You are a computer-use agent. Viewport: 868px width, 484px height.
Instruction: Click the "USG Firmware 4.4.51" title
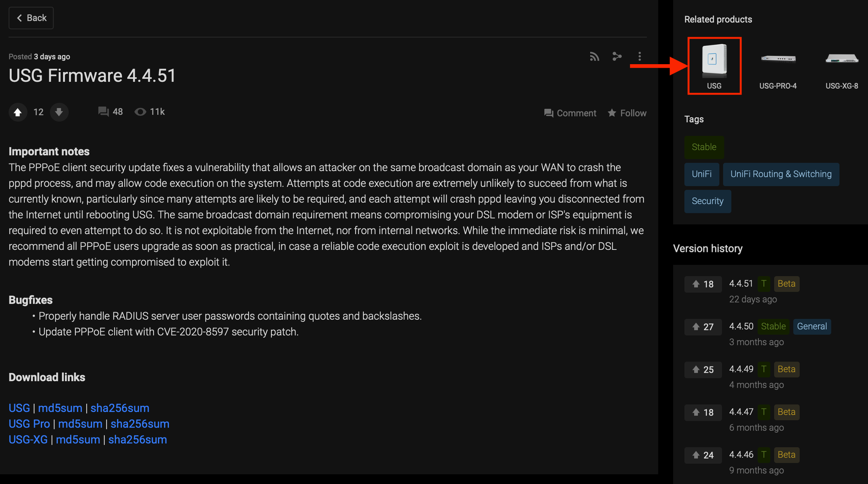point(92,76)
